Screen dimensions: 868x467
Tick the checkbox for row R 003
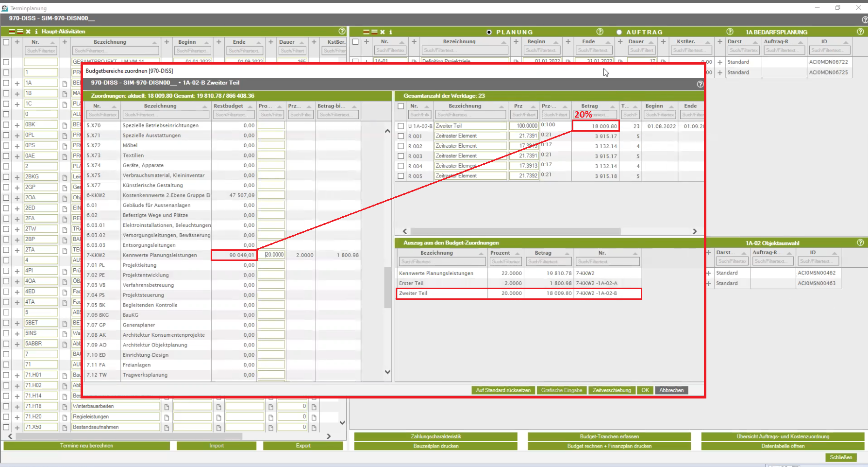[x=401, y=156]
